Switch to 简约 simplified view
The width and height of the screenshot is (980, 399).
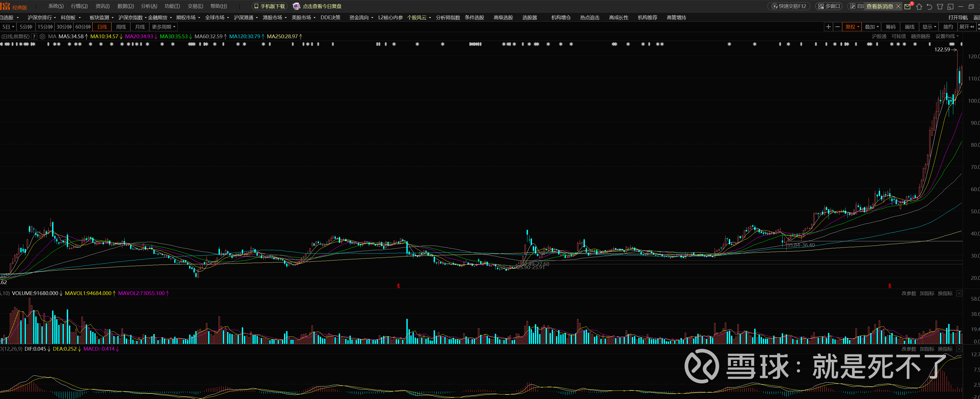(948, 27)
